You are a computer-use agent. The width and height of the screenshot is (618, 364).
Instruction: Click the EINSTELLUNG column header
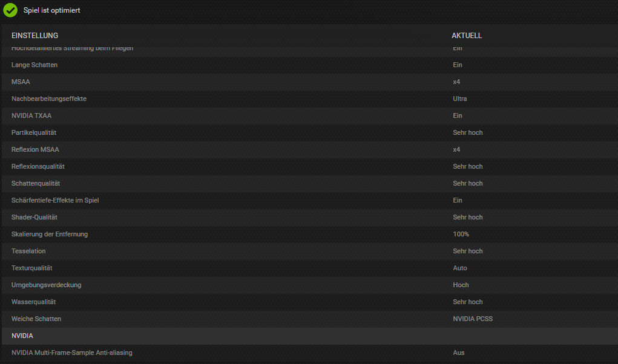coord(35,36)
